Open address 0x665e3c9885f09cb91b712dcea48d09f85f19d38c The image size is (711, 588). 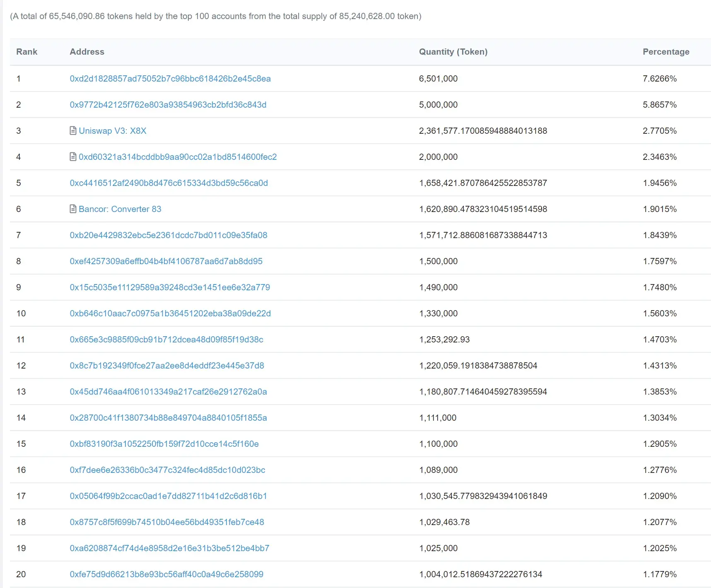coord(166,340)
